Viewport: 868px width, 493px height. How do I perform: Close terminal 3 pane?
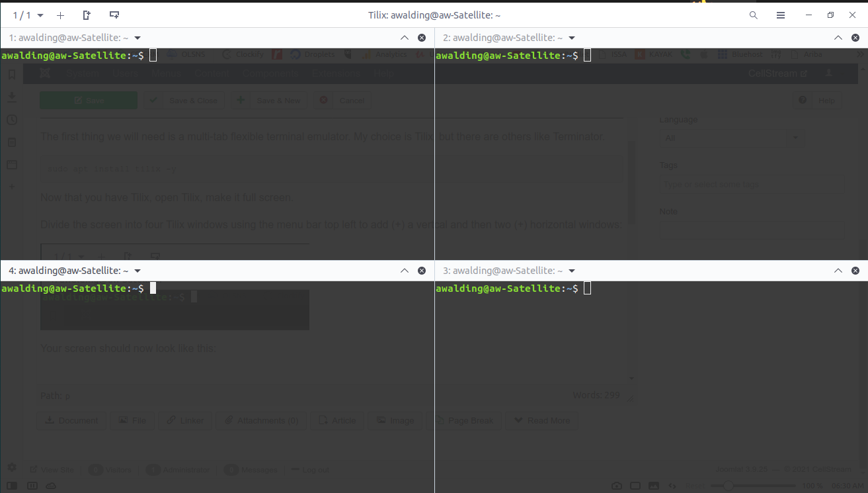click(855, 271)
